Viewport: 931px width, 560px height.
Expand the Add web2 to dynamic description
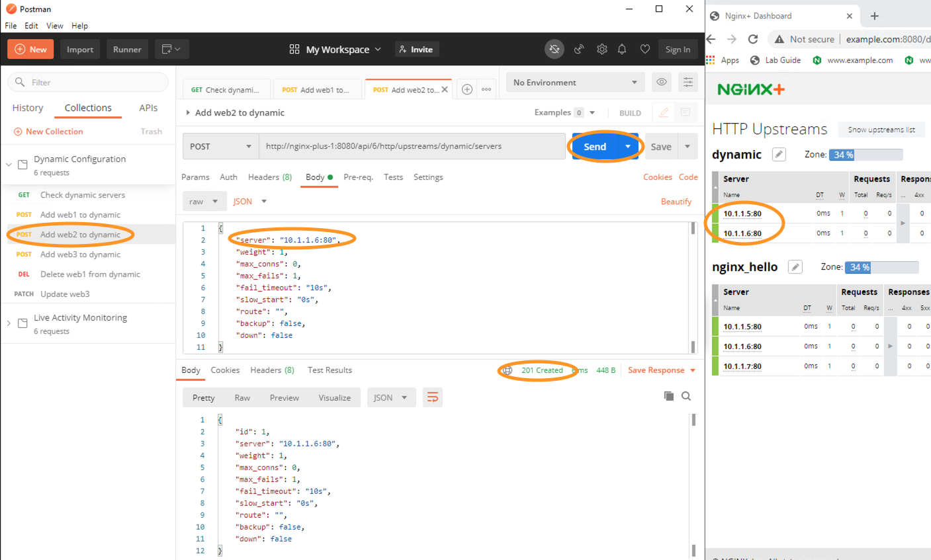(188, 113)
